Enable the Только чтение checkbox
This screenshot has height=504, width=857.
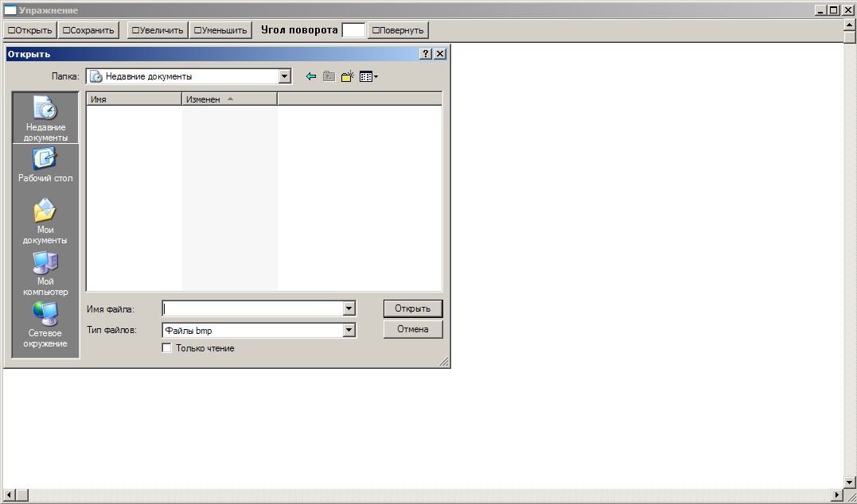[x=166, y=348]
